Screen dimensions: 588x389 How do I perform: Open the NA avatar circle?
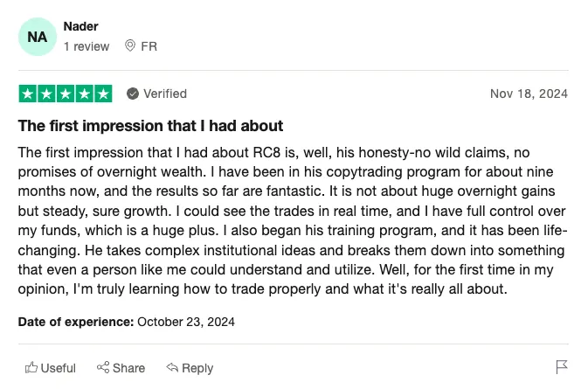[x=38, y=37]
